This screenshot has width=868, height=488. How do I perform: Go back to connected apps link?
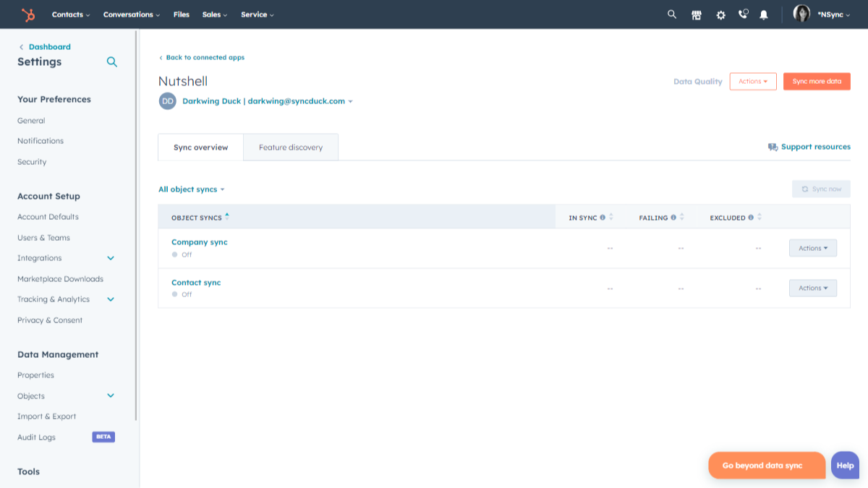point(205,58)
